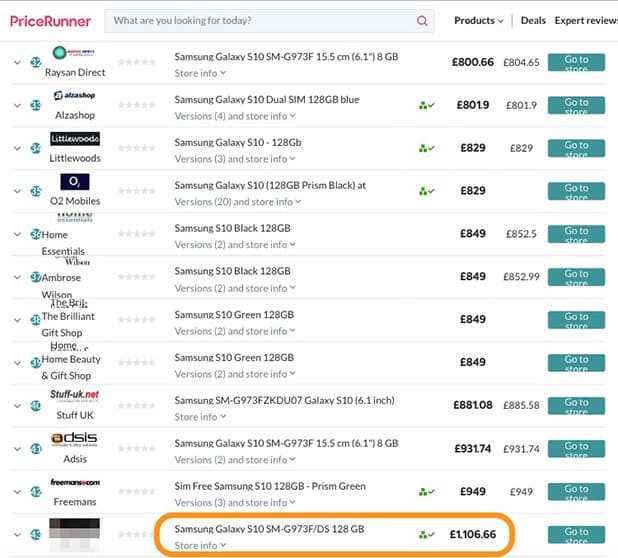Click Go to store for Littlewoods
The image size is (618, 558).
[x=576, y=149]
